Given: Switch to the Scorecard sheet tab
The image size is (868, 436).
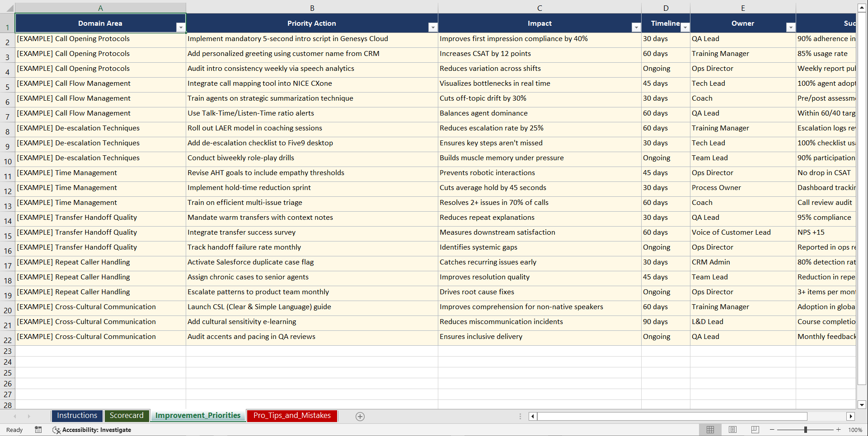Looking at the screenshot, I should pyautogui.click(x=127, y=416).
